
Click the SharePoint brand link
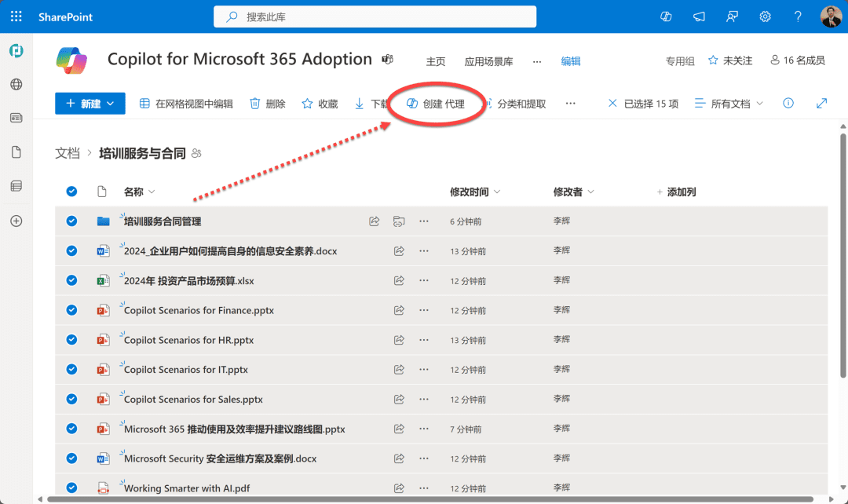click(x=65, y=16)
